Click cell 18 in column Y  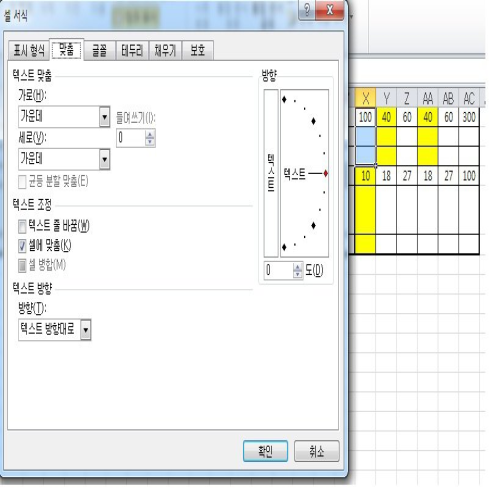pos(386,176)
